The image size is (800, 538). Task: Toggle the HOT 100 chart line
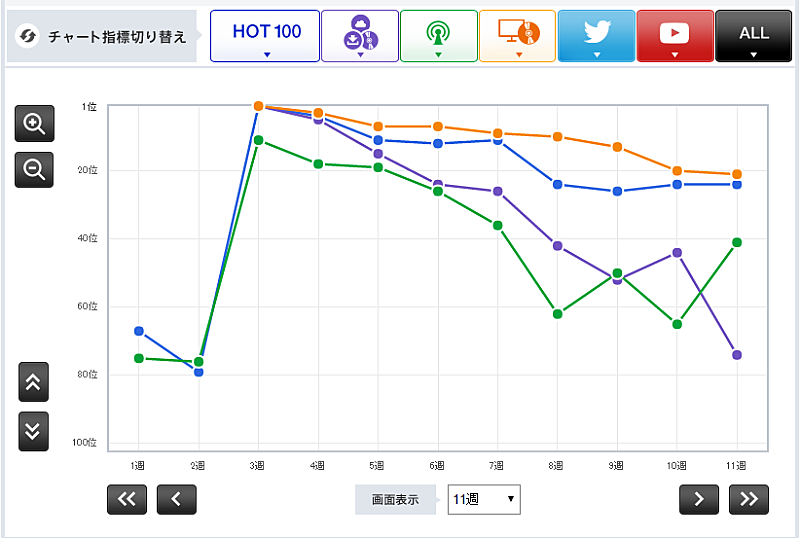click(265, 36)
